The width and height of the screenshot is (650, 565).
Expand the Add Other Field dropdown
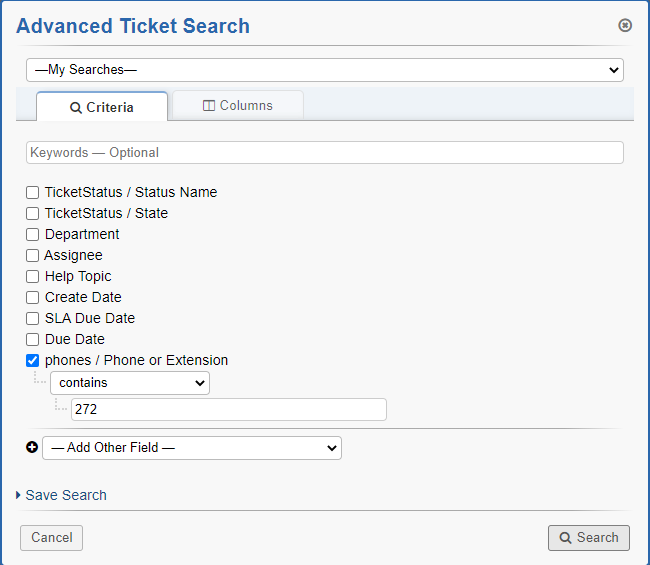tap(192, 448)
